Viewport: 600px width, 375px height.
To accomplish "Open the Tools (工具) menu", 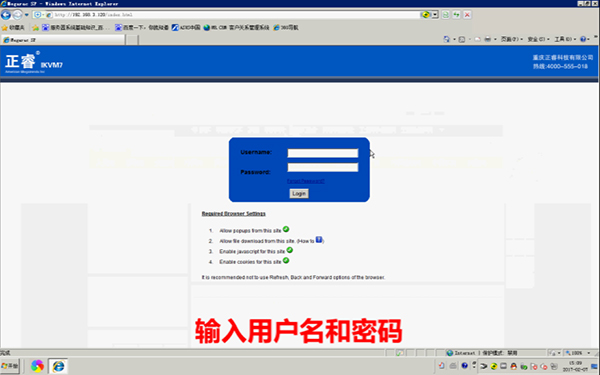I will (565, 39).
